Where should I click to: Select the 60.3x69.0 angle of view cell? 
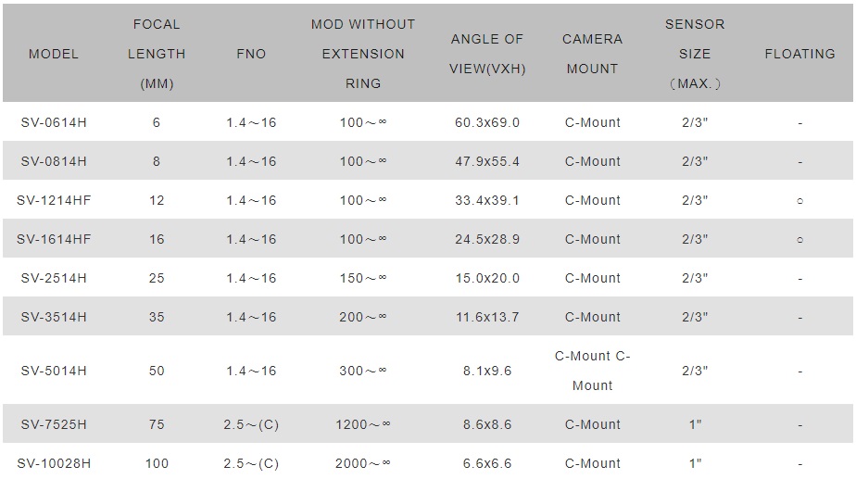coord(487,122)
